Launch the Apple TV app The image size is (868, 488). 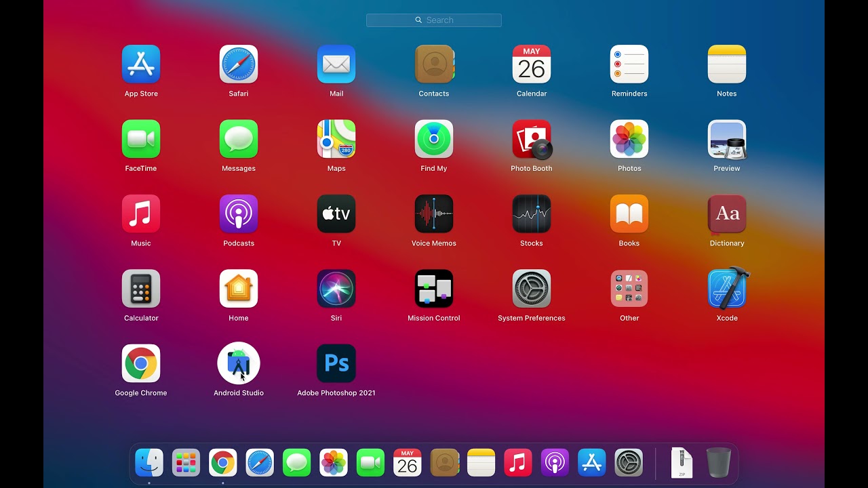pos(336,213)
